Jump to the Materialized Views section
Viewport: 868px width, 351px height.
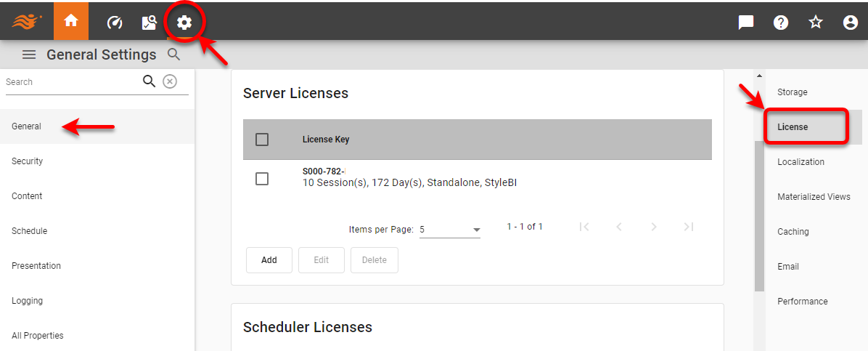click(814, 197)
